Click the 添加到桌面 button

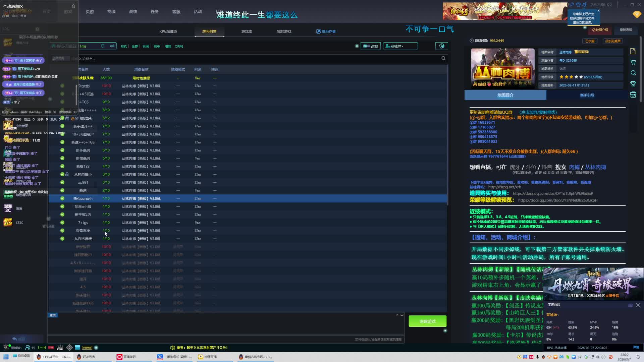tap(612, 41)
